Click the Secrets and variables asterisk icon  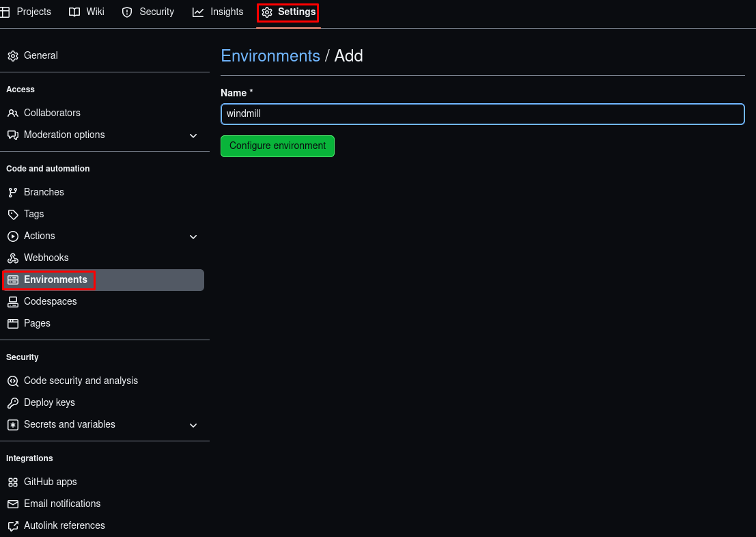13,425
